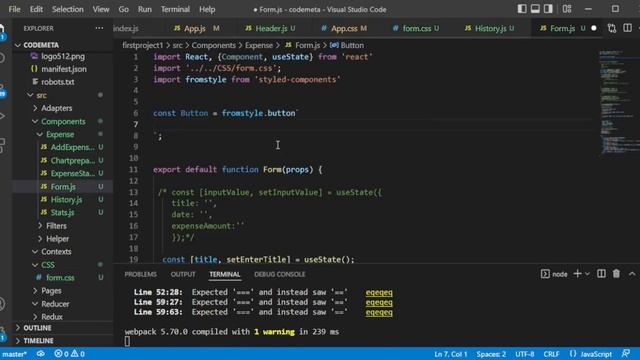Open the Edit menu
Image resolution: width=640 pixels, height=360 pixels.
(36, 9)
